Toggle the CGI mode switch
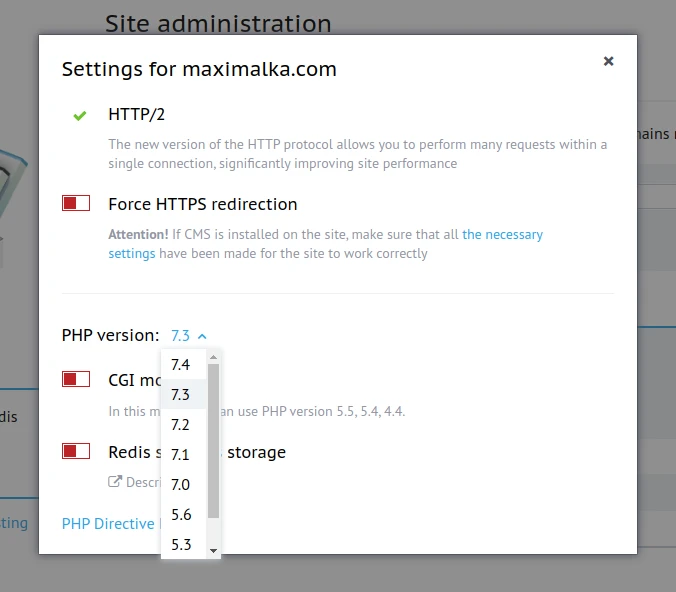This screenshot has height=592, width=676. point(76,379)
